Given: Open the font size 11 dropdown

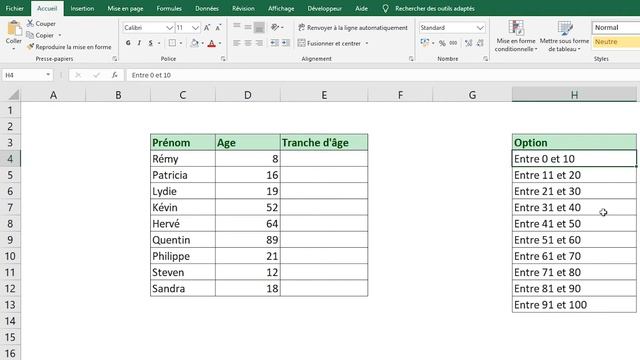Looking at the screenshot, I should pos(195,28).
